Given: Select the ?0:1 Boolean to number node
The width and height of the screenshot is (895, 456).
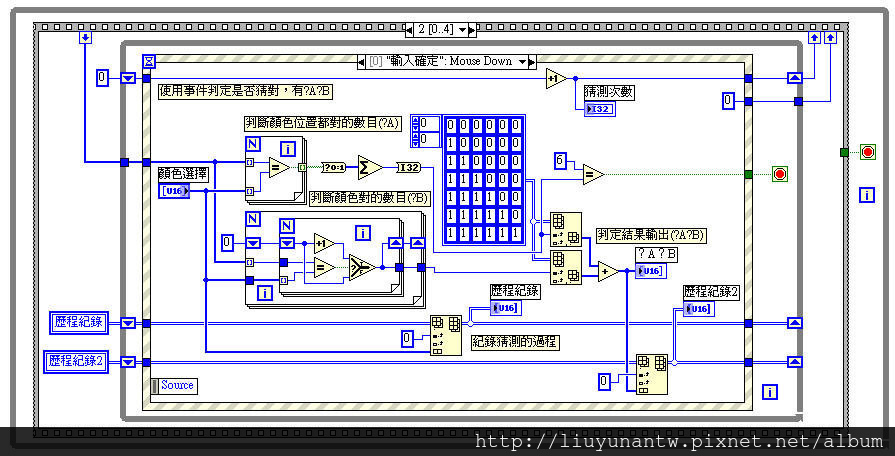Looking at the screenshot, I should tap(334, 167).
